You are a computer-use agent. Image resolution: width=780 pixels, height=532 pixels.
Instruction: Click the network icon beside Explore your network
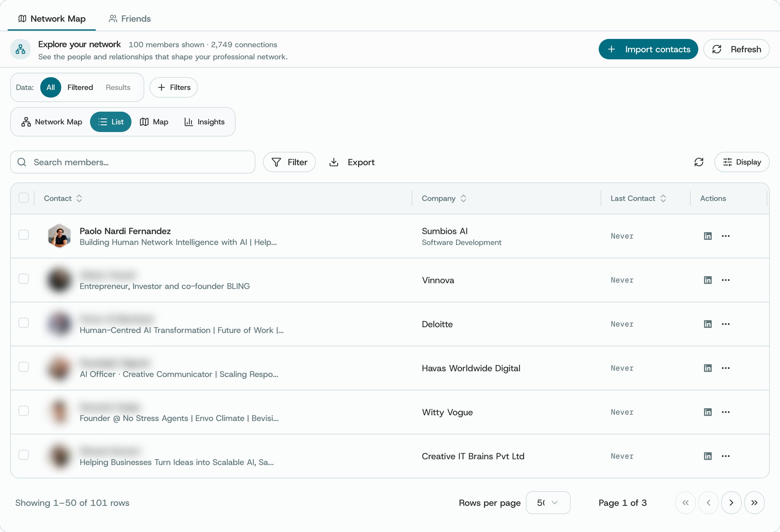pyautogui.click(x=20, y=49)
